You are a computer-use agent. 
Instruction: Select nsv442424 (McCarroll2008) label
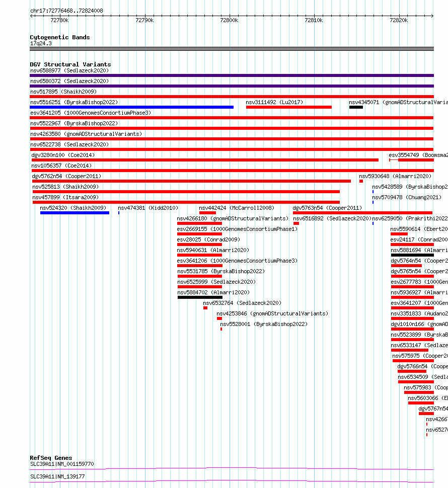(237, 208)
